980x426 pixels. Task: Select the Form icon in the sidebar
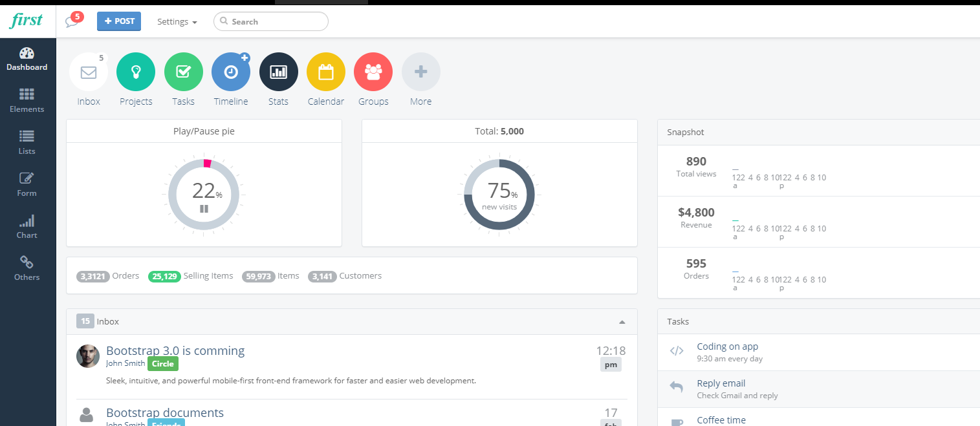(x=27, y=184)
